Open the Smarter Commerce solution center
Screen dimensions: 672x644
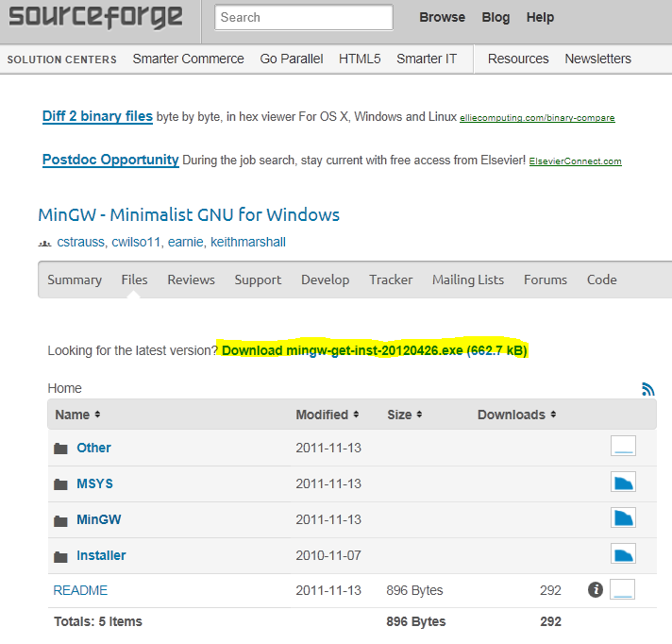tap(188, 59)
